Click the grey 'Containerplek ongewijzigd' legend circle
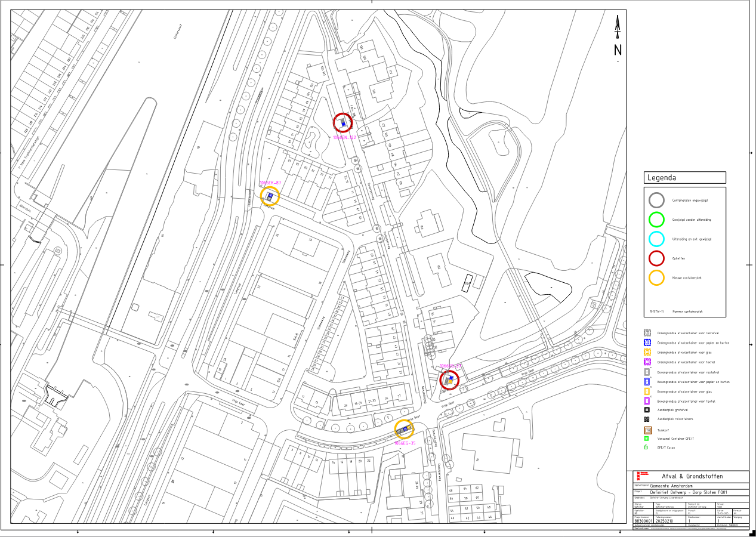The width and height of the screenshot is (756, 537). [x=656, y=200]
